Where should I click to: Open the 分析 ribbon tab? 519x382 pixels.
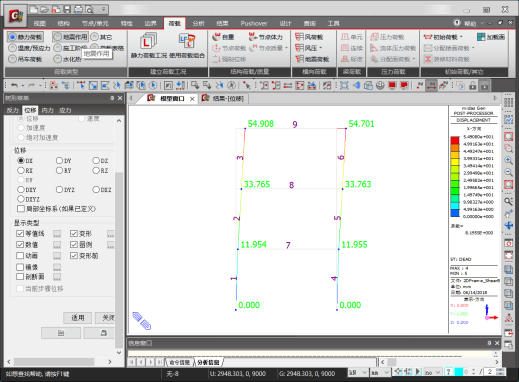(x=198, y=23)
